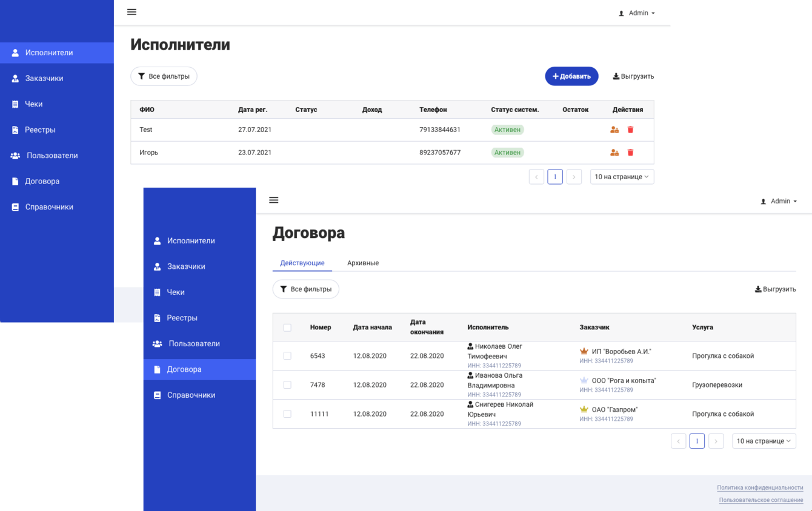Select Договора in the Договора window sidebar

(199, 369)
